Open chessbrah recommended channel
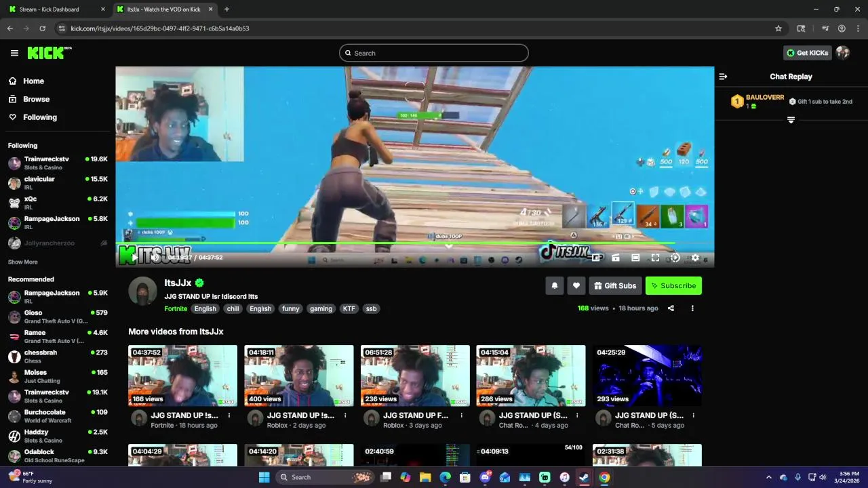Image resolution: width=868 pixels, height=488 pixels. (x=58, y=357)
